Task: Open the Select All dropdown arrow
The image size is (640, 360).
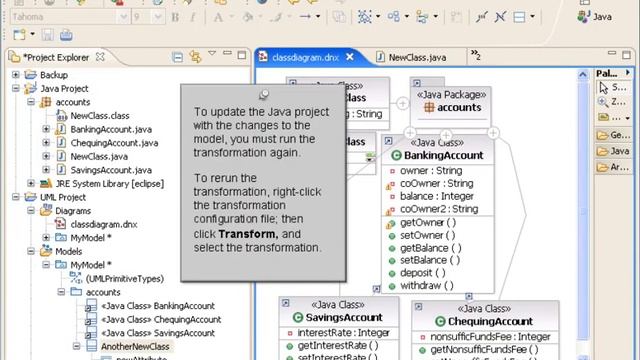Action: (x=378, y=17)
